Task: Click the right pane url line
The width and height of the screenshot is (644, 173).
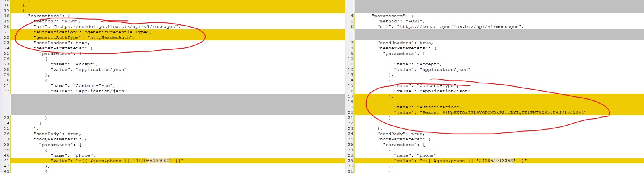Action: point(450,26)
